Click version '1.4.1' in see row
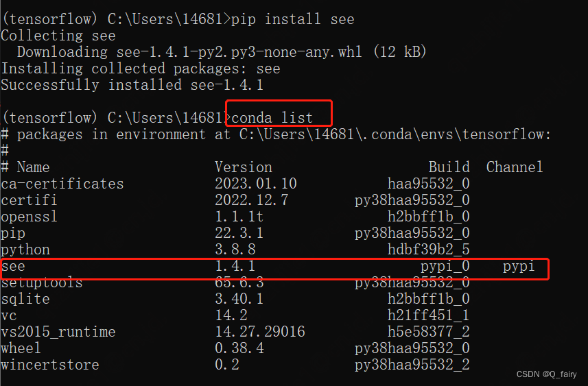 point(235,266)
